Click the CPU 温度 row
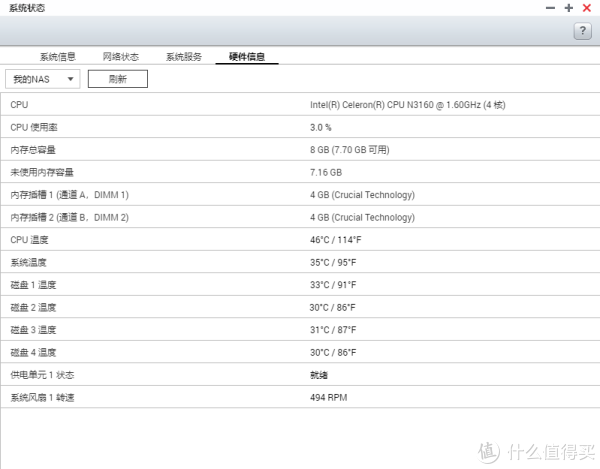 point(300,240)
